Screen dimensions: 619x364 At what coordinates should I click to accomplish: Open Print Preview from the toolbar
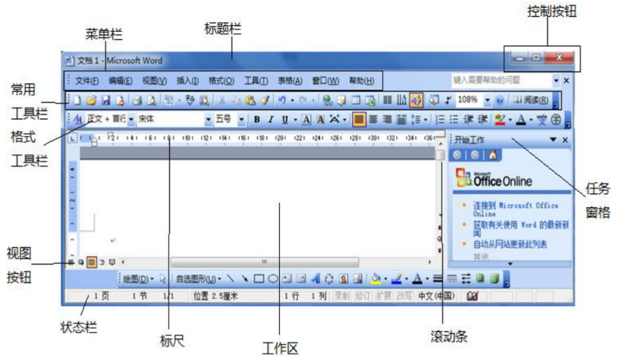pos(152,101)
